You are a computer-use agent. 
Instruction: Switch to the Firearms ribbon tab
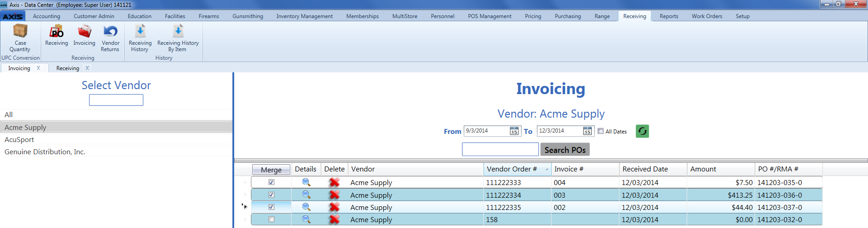[x=209, y=16]
